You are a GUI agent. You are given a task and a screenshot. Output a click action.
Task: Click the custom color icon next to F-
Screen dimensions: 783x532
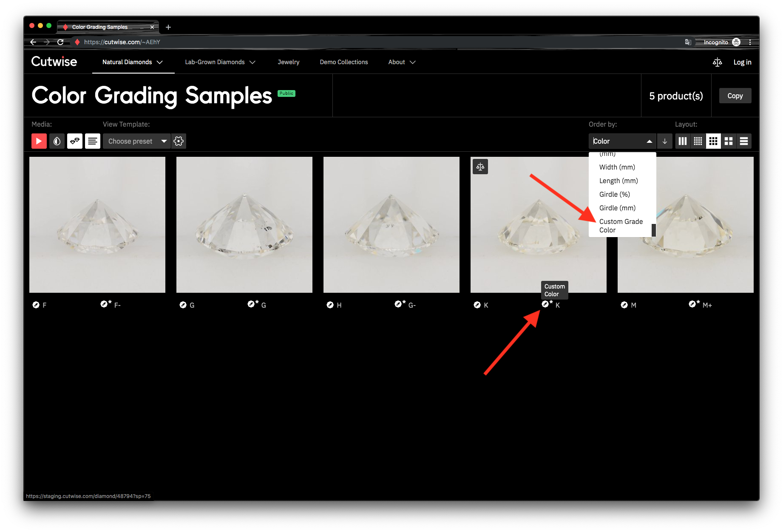point(105,304)
